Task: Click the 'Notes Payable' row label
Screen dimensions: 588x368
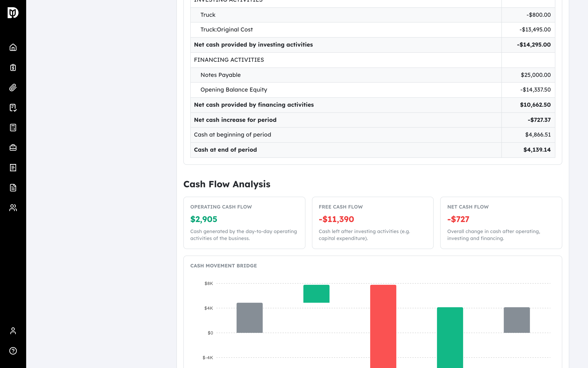Action: point(220,75)
